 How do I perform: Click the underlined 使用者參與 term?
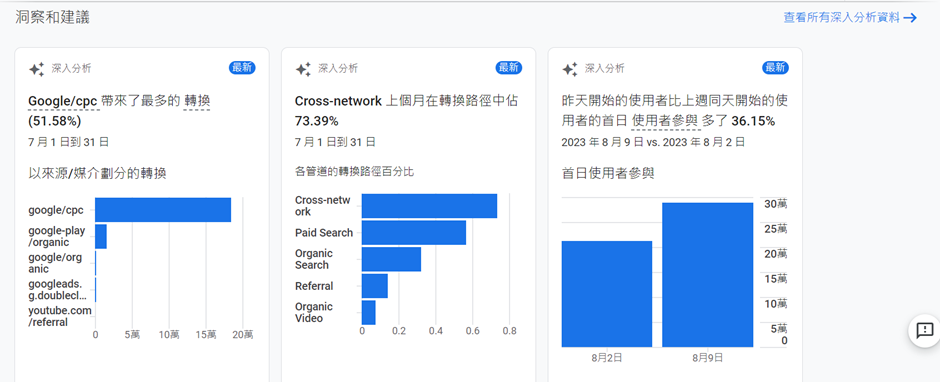click(x=665, y=121)
